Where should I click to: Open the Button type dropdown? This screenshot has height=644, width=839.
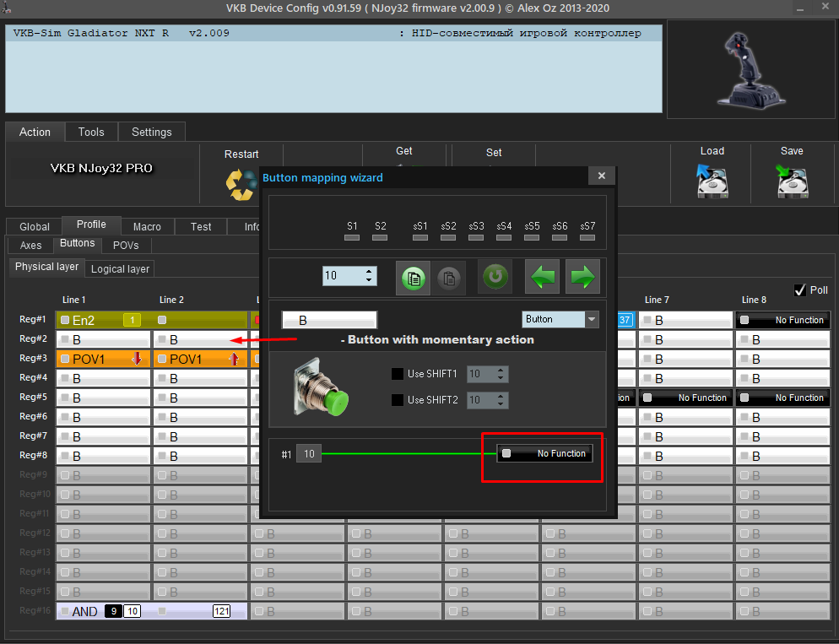(x=591, y=319)
